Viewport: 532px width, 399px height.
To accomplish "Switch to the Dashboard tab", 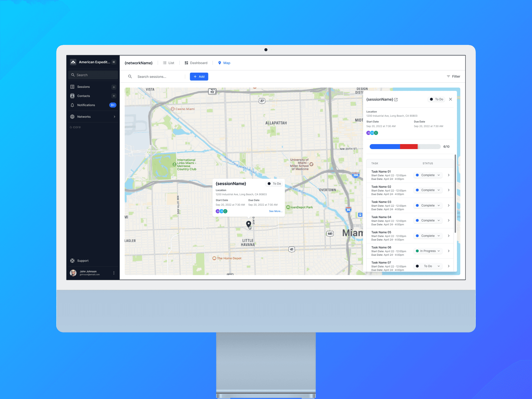I will click(x=196, y=63).
